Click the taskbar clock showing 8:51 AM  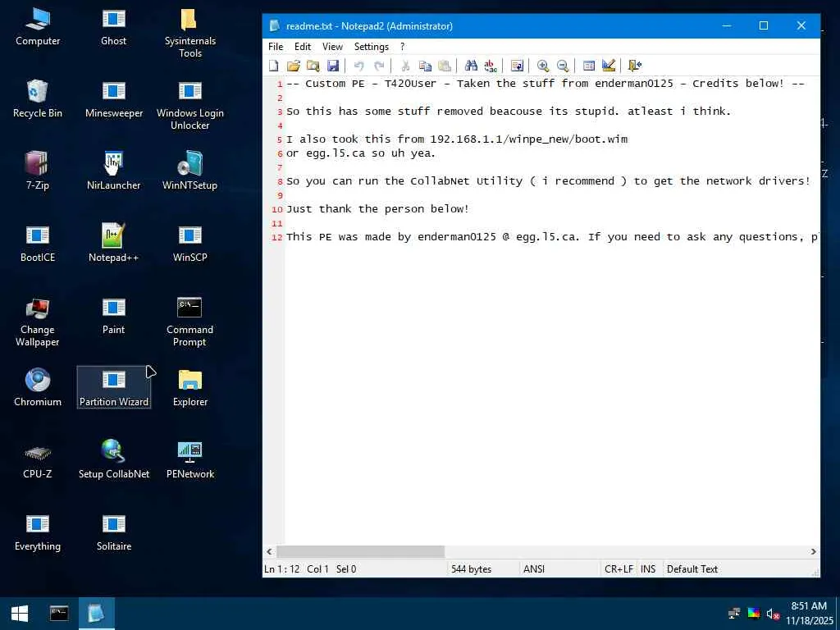pyautogui.click(x=810, y=614)
